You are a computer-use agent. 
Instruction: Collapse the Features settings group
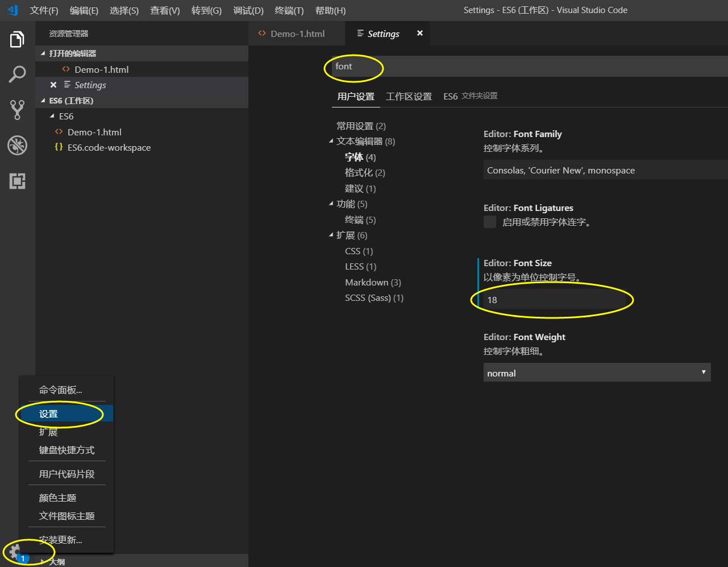click(x=331, y=204)
